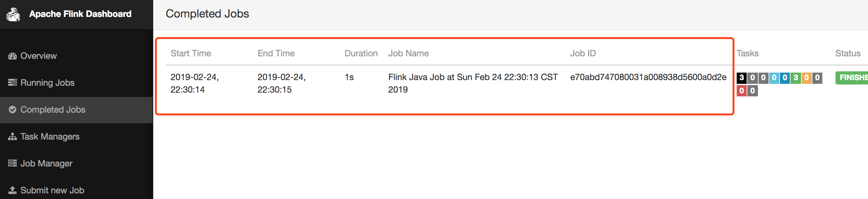Image resolution: width=868 pixels, height=199 pixels.
Task: Go to Running Jobs via sidebar label
Action: click(x=48, y=83)
